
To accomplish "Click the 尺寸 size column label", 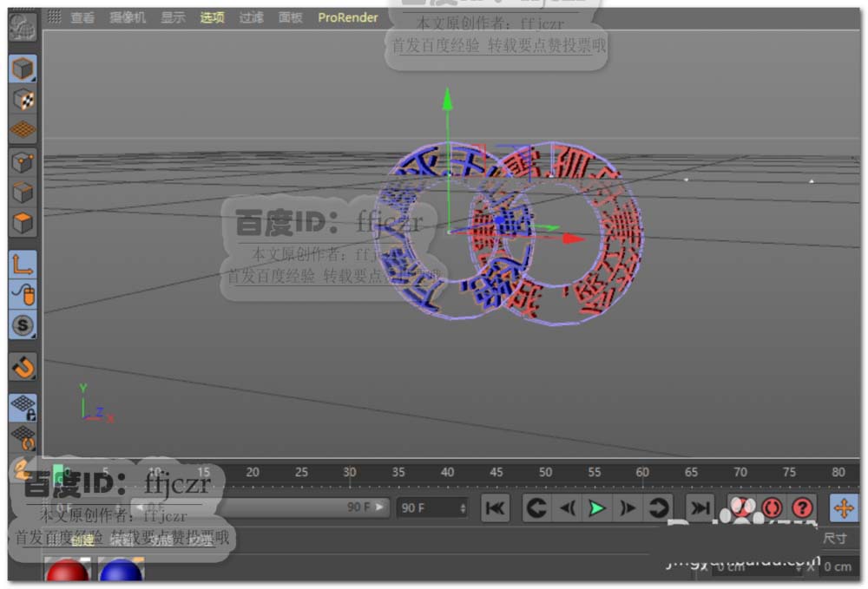I will tap(834, 538).
